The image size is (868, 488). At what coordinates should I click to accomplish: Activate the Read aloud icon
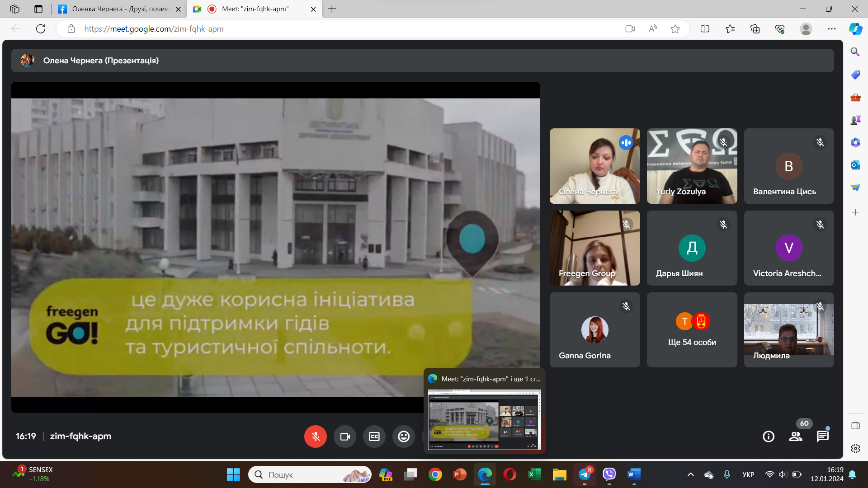click(653, 29)
